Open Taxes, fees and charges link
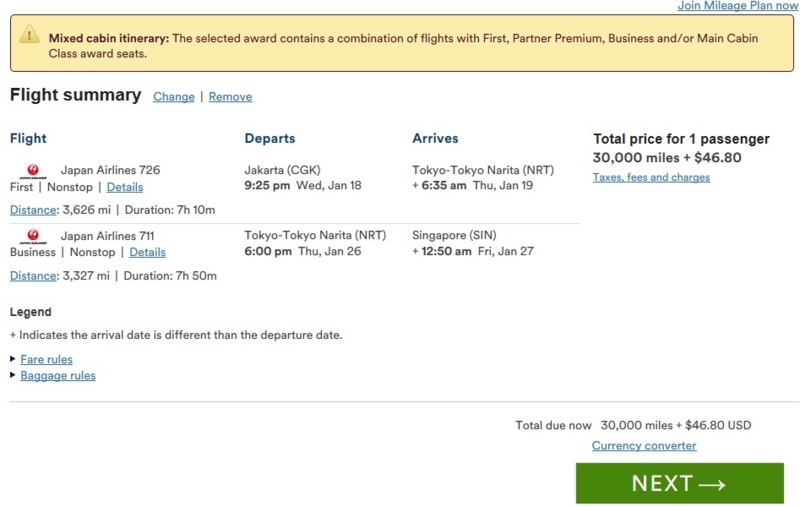The width and height of the screenshot is (800, 507). click(651, 177)
